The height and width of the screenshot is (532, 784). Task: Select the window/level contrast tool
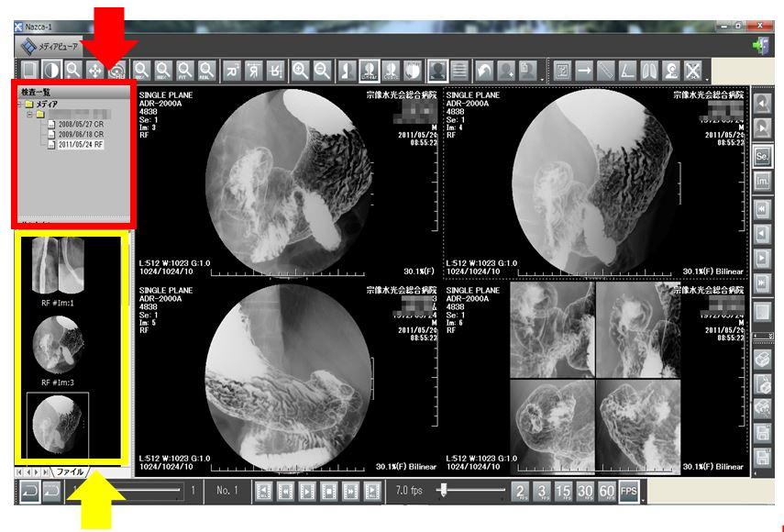pos(51,70)
